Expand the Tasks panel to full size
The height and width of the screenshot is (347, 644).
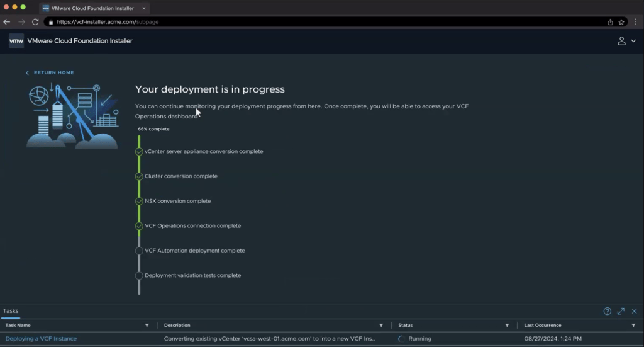pyautogui.click(x=621, y=311)
